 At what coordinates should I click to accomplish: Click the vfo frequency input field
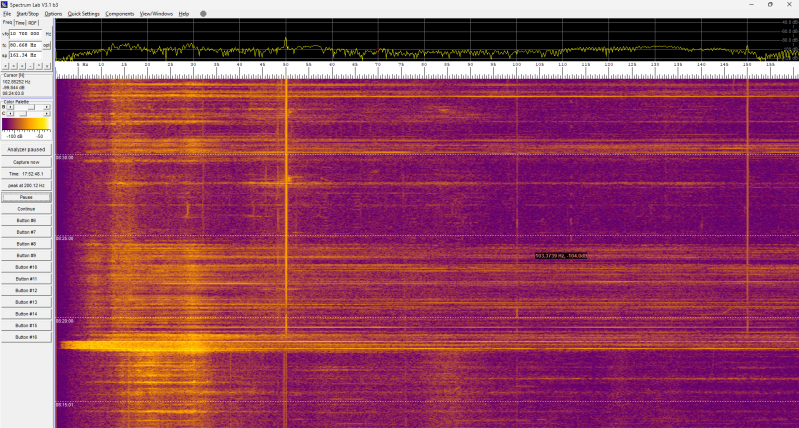pyautogui.click(x=26, y=34)
